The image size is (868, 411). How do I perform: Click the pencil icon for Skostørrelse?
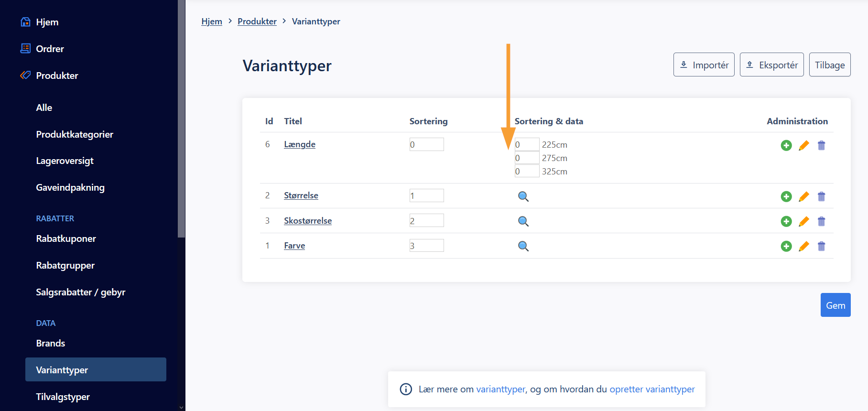(x=804, y=221)
